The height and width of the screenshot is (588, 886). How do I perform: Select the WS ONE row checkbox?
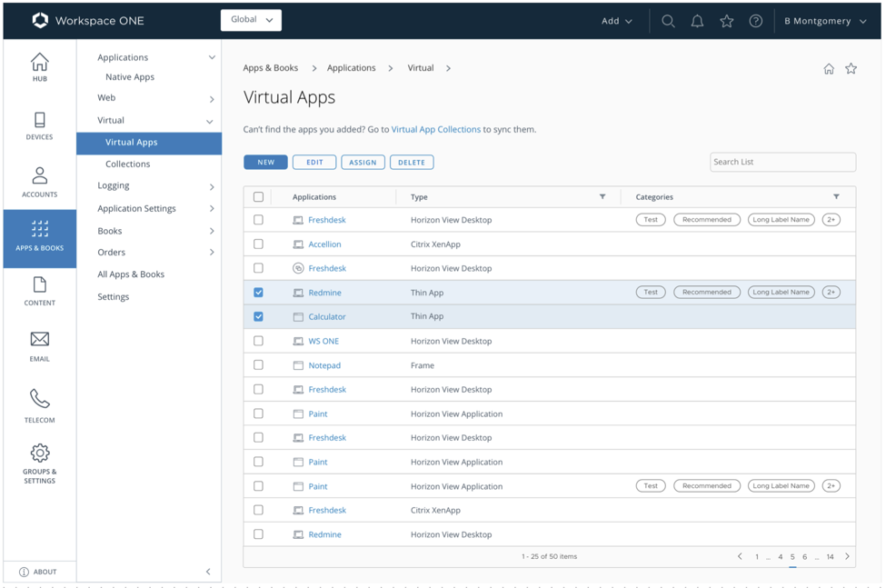(258, 341)
